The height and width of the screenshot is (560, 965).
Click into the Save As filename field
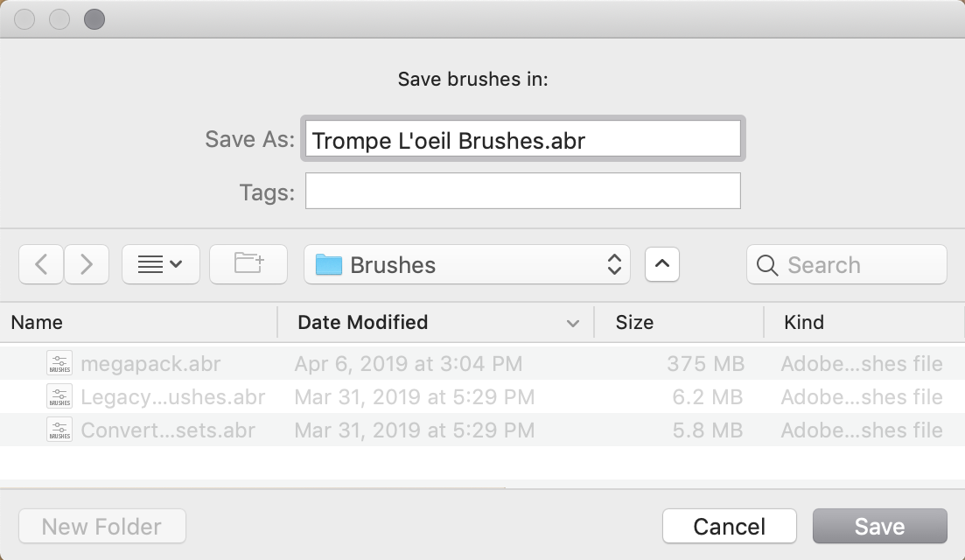(523, 139)
